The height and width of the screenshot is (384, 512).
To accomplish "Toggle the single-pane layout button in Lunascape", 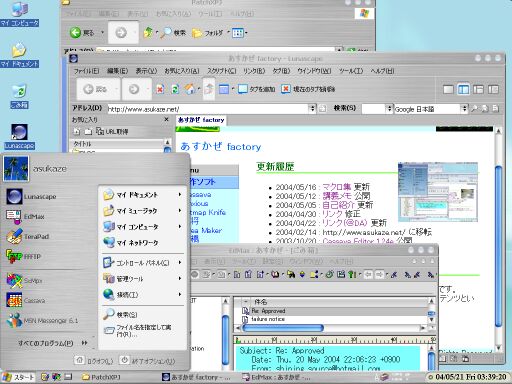I will 448,89.
